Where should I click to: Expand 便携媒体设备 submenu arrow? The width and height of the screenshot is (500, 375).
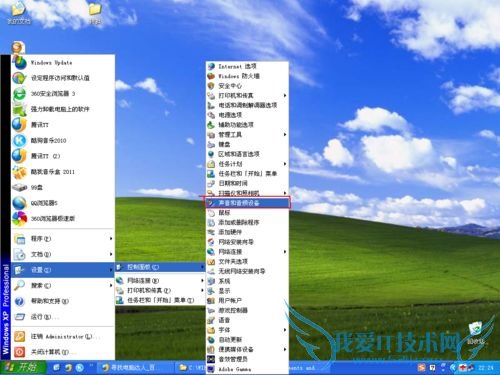click(285, 349)
